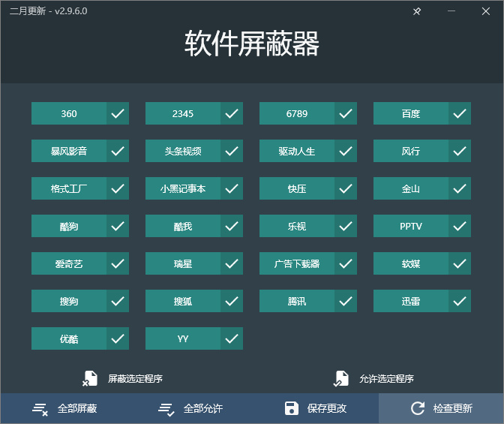Select the 驱动人生 label button
504x424 pixels.
coord(297,151)
